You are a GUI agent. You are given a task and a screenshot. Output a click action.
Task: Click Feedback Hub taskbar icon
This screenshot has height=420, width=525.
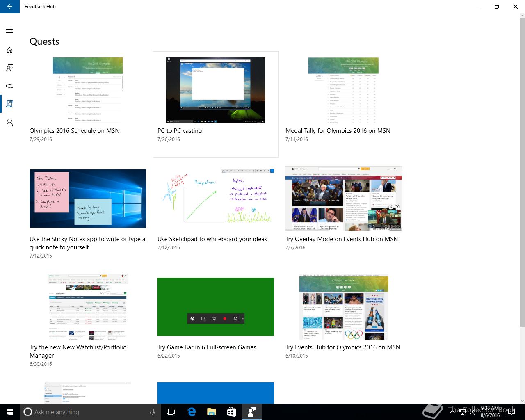[251, 412]
